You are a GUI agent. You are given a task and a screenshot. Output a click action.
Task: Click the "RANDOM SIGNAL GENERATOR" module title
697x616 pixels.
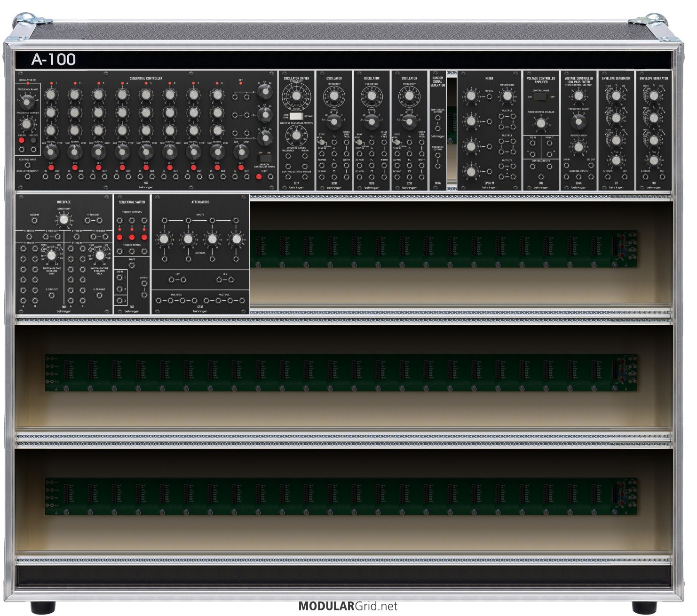(438, 81)
